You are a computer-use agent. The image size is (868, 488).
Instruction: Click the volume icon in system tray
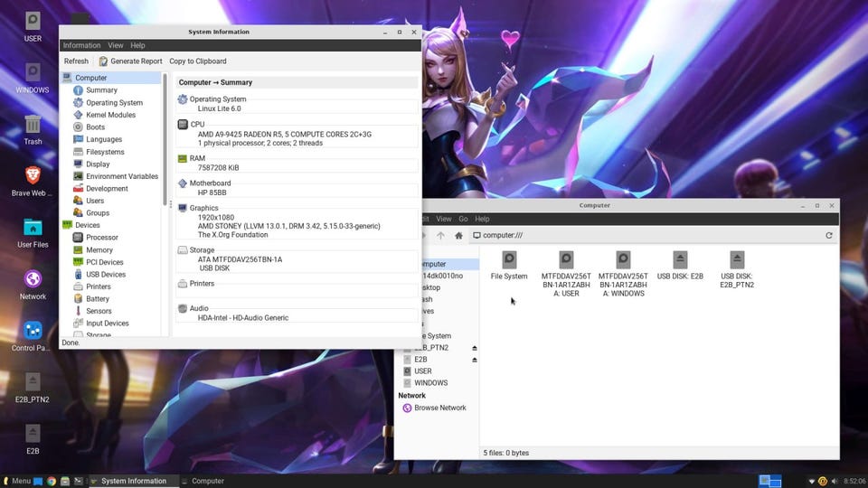pyautogui.click(x=835, y=481)
